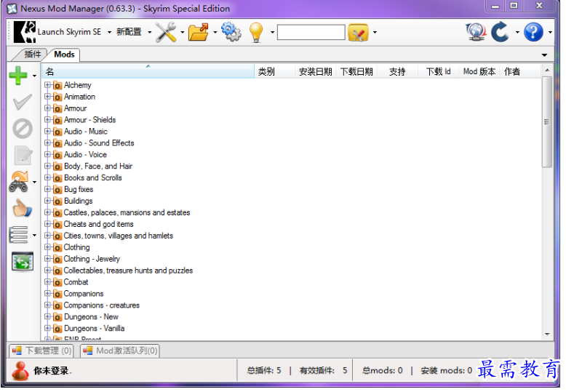Click the globe login monitor icon
The image size is (566, 392).
(476, 32)
